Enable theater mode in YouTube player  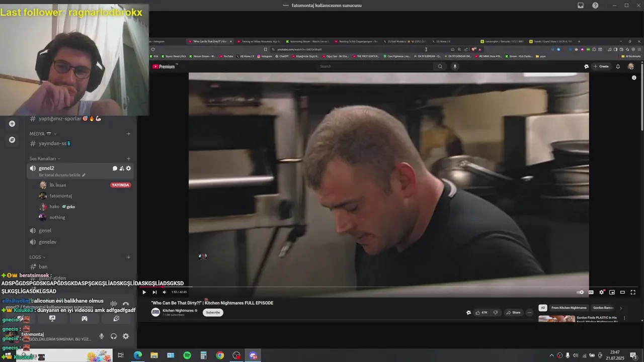[622, 292]
